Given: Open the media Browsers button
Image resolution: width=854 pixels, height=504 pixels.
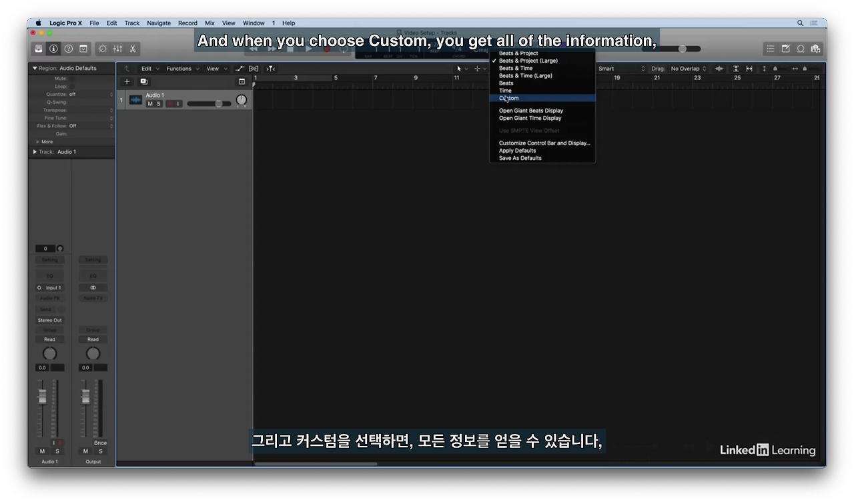Looking at the screenshot, I should pyautogui.click(x=815, y=49).
